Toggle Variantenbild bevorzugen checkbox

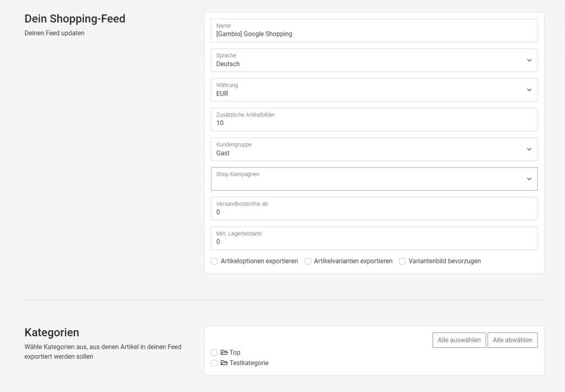[x=402, y=261]
